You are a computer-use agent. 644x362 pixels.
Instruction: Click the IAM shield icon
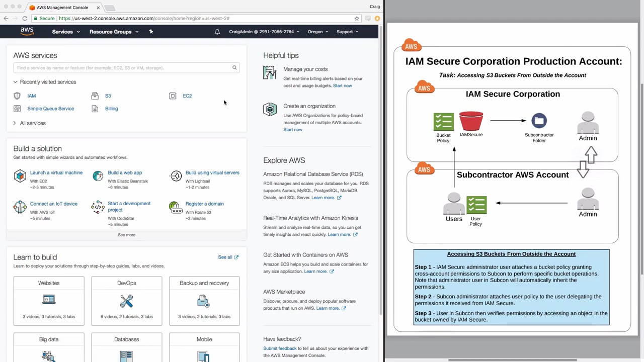[17, 96]
